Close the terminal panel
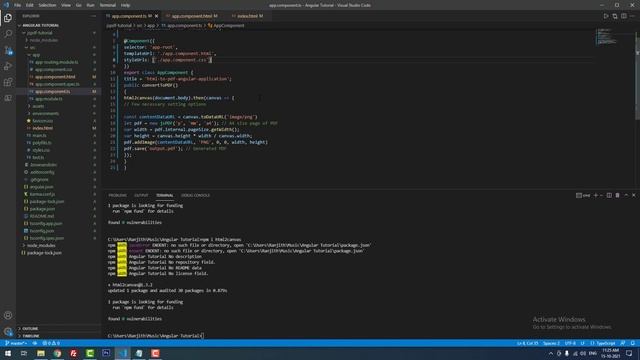The width and height of the screenshot is (640, 360). [x=634, y=196]
